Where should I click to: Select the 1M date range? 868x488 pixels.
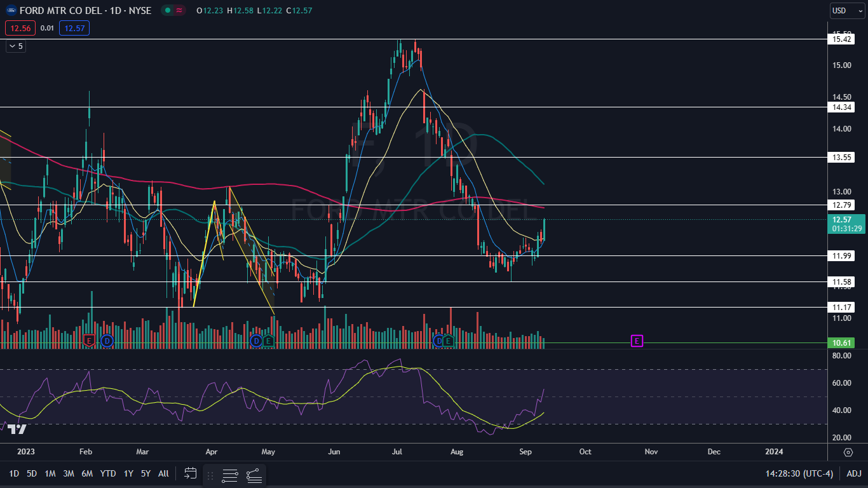pyautogui.click(x=50, y=473)
